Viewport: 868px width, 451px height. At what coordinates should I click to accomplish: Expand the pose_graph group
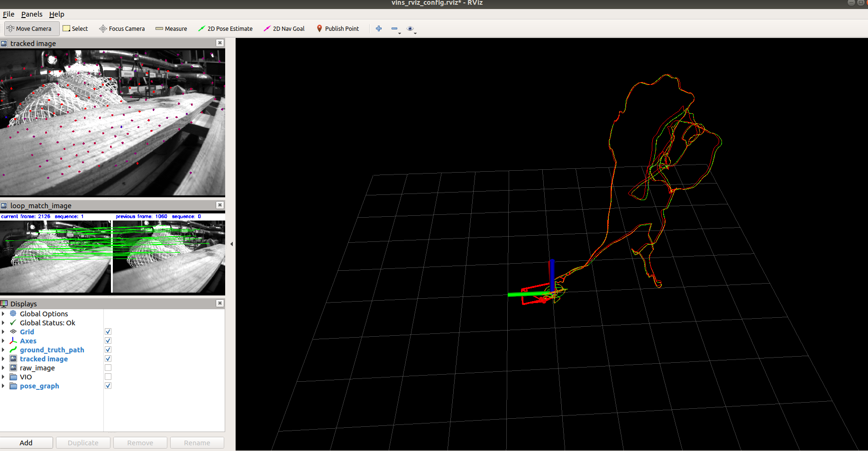click(3, 386)
